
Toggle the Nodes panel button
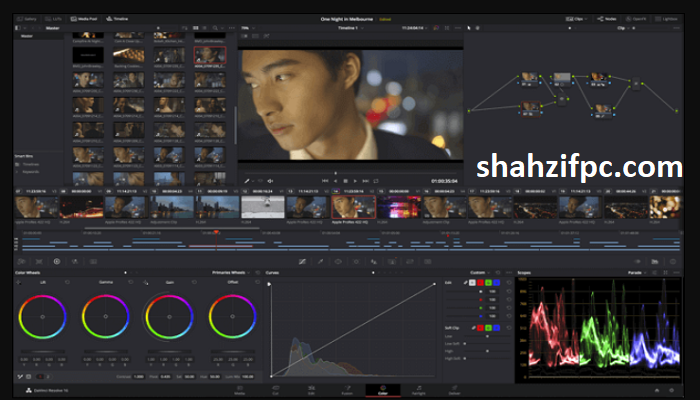607,19
